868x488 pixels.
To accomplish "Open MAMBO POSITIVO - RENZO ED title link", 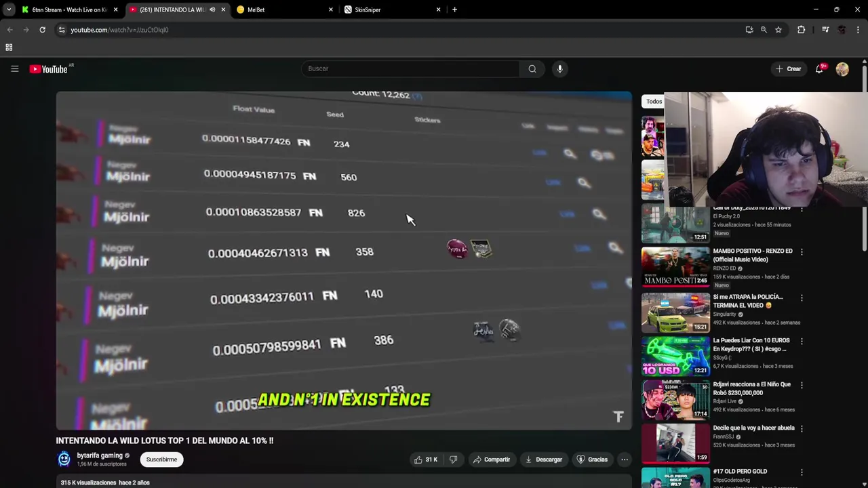I will pos(753,255).
